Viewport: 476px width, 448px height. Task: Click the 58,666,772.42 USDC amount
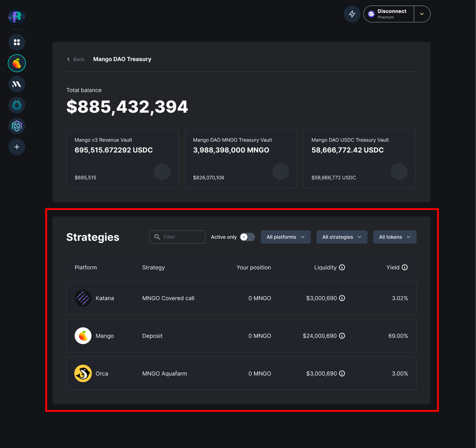click(x=347, y=150)
